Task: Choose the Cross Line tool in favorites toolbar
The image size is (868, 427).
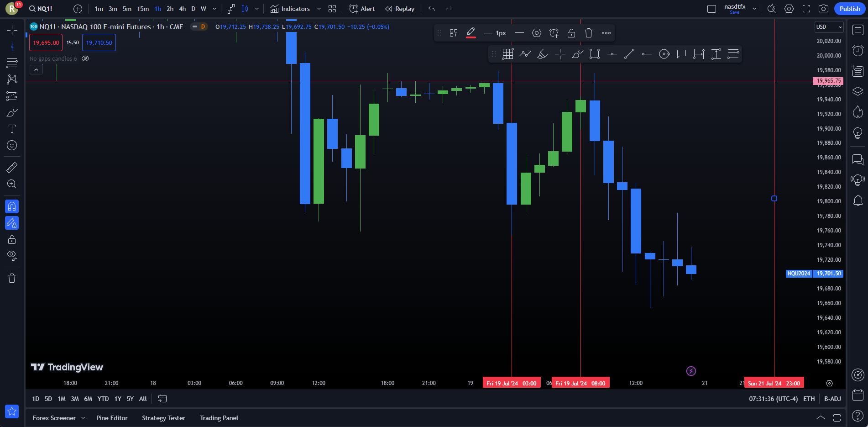Action: [560, 54]
